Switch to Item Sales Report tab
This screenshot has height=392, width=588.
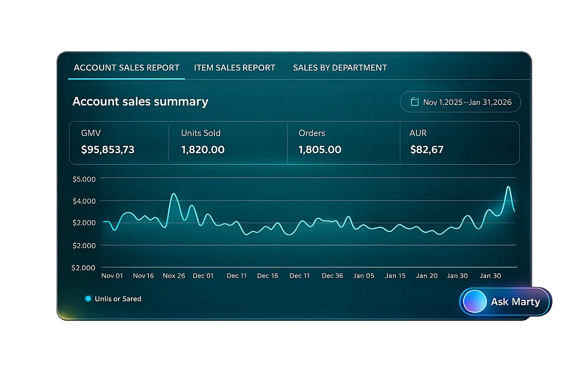(234, 68)
